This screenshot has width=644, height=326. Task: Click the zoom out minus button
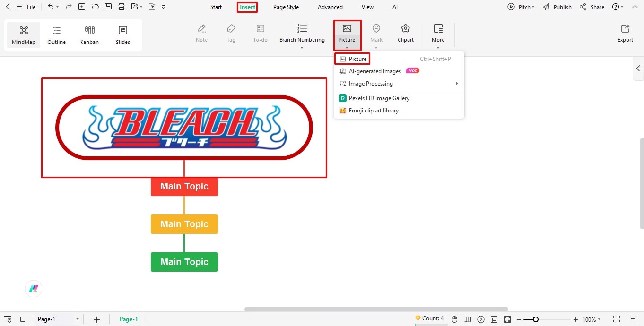click(x=519, y=319)
